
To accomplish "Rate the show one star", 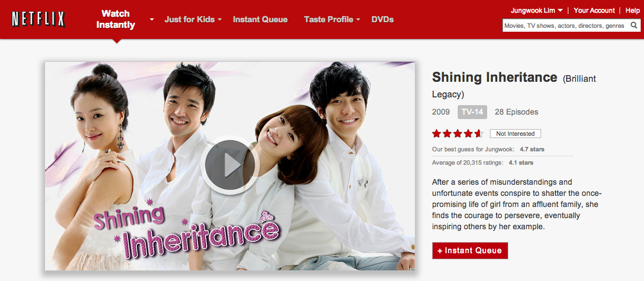I will pyautogui.click(x=436, y=134).
